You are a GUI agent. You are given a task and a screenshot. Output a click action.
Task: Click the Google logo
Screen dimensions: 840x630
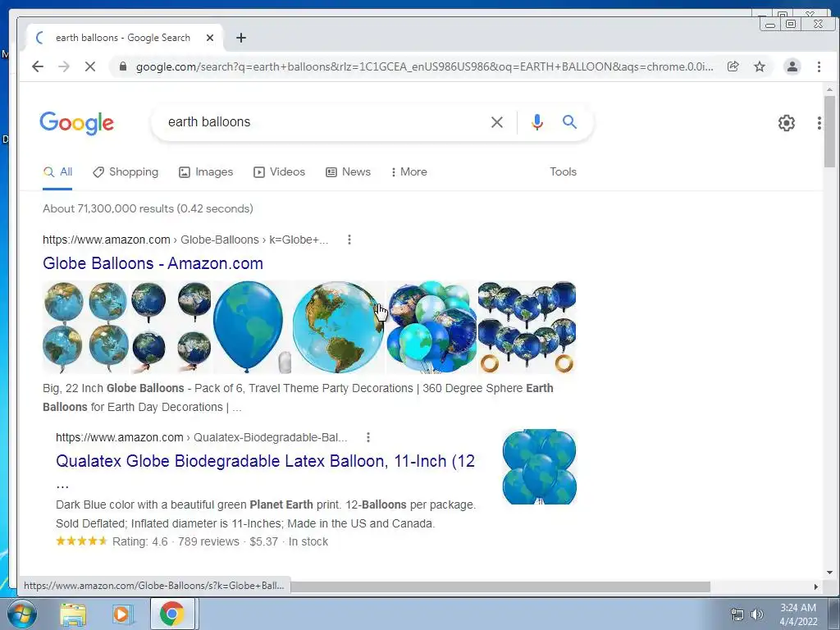76,123
